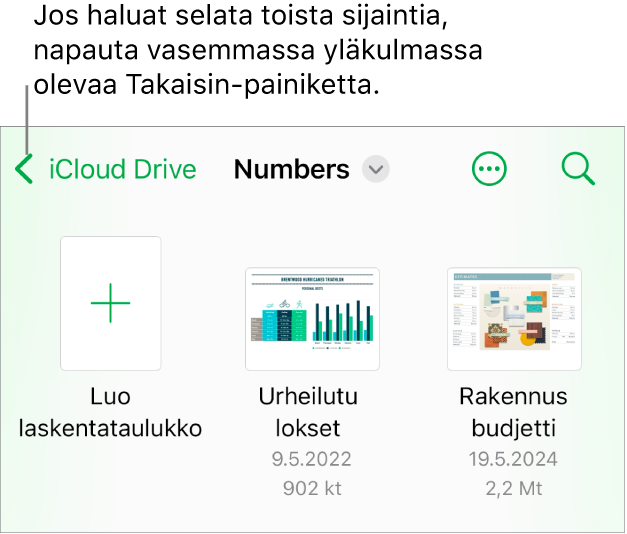This screenshot has width=627, height=534.
Task: Open the Numbers folder dropdown chevron
Action: 375,170
